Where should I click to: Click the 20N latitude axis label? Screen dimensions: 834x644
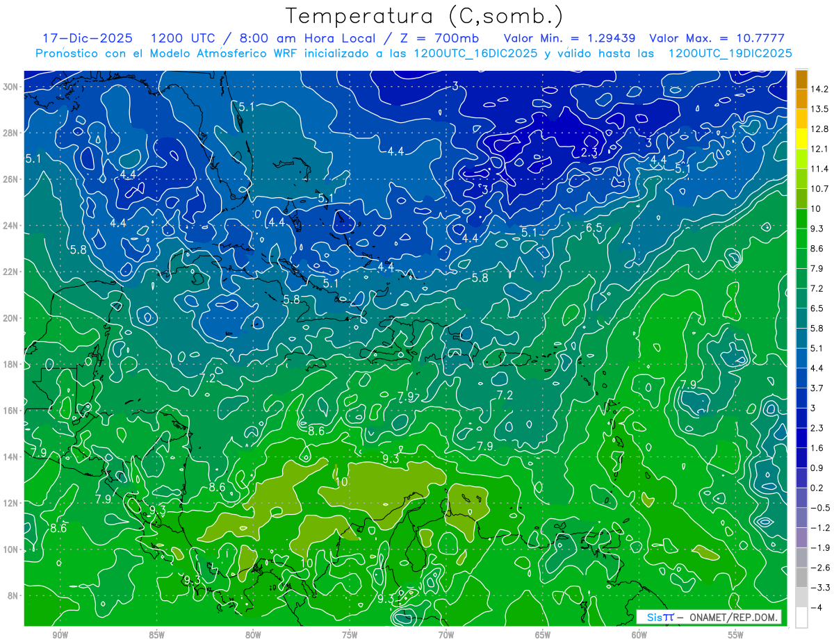point(12,318)
